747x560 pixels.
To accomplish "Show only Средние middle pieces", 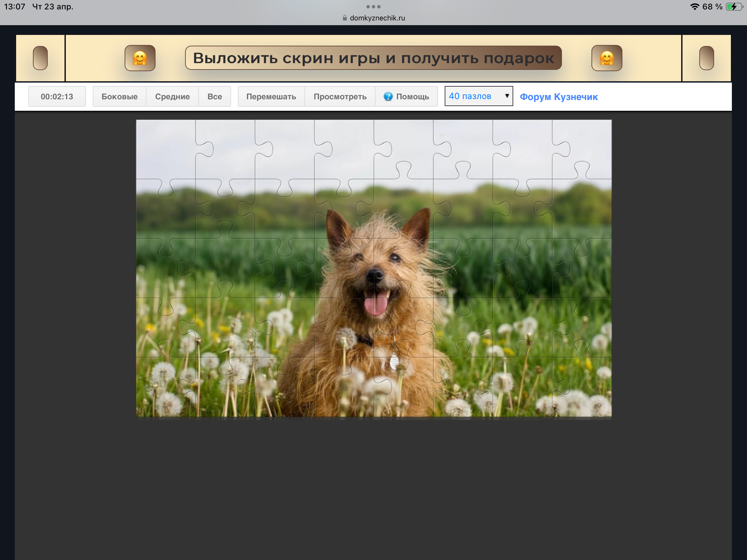I will pyautogui.click(x=172, y=97).
